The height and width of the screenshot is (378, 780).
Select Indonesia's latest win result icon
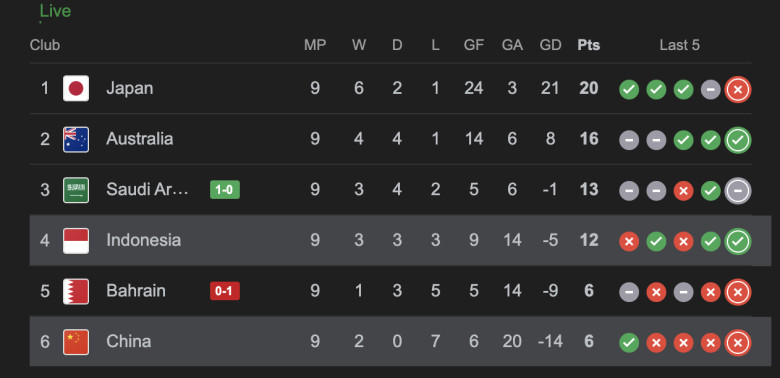coord(738,242)
